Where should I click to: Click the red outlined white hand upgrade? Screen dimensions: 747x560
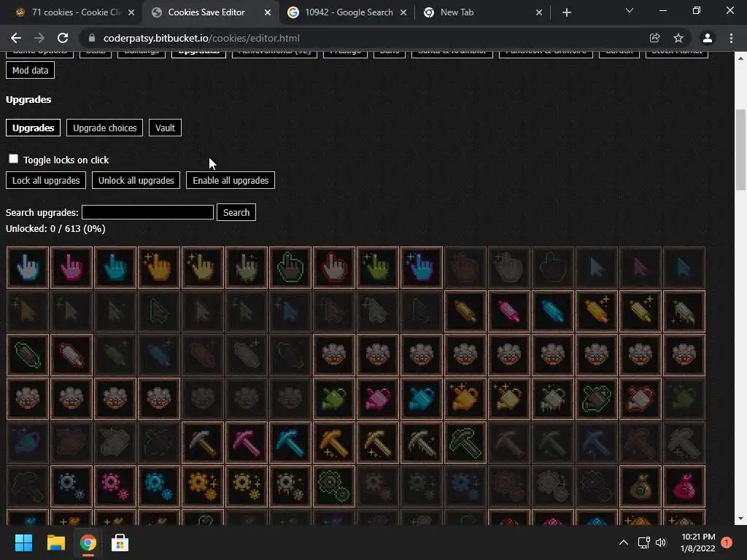334,268
